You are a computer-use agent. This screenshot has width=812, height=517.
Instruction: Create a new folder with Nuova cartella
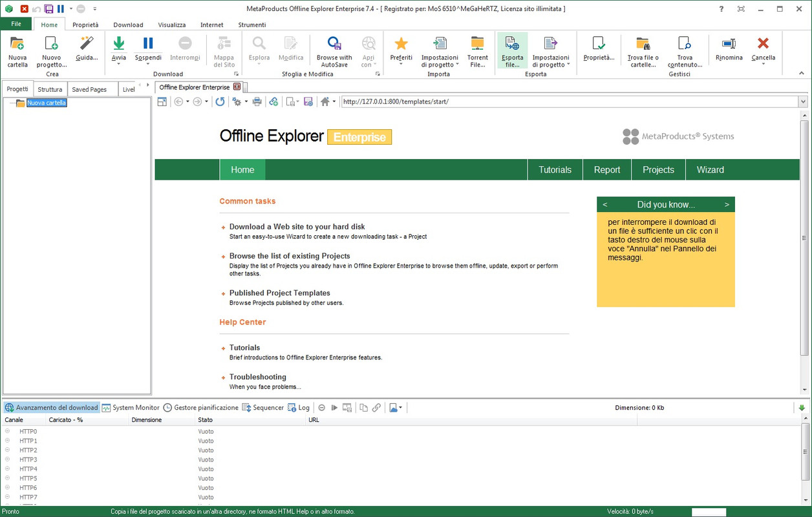[x=17, y=52]
